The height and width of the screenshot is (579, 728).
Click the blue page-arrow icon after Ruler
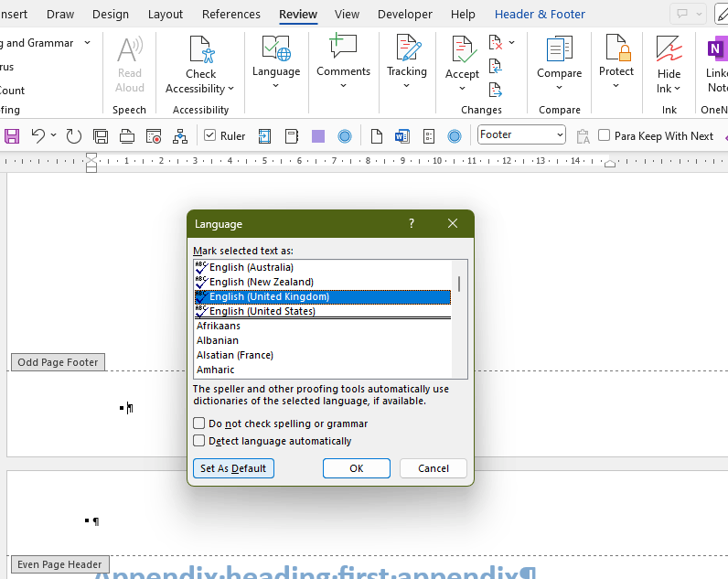264,136
